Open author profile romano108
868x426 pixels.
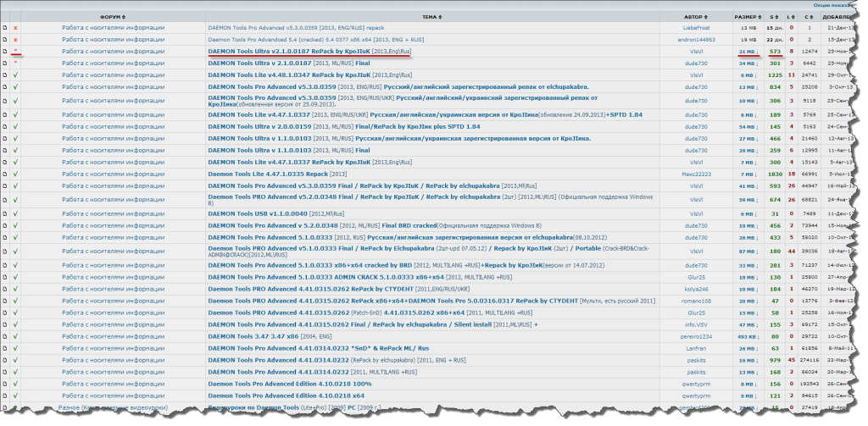click(x=696, y=301)
